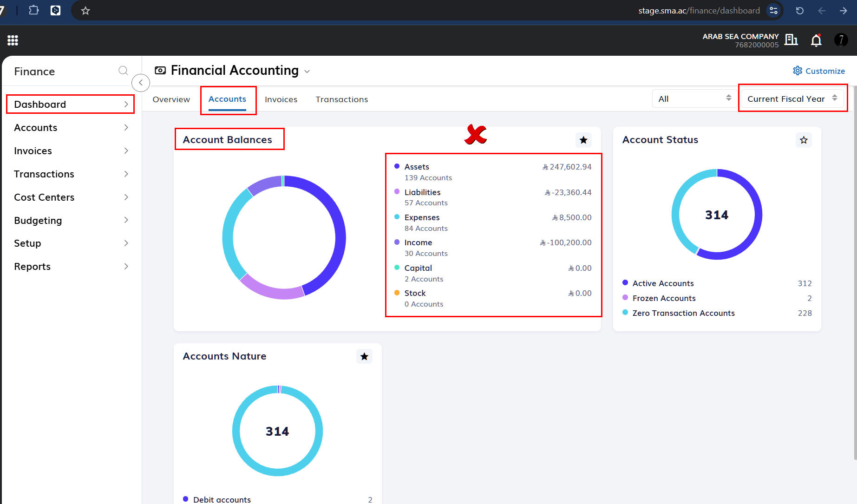
Task: Click the Finance sidebar search icon
Action: pyautogui.click(x=123, y=71)
